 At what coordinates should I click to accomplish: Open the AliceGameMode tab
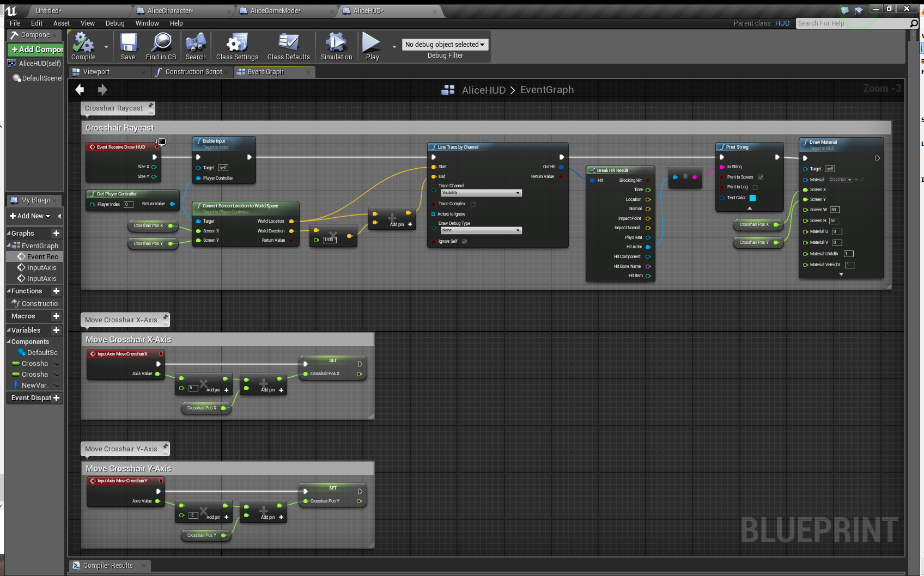pos(275,11)
